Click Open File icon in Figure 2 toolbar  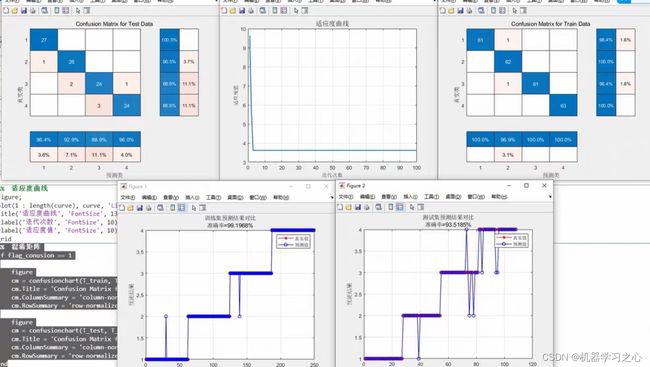(348, 207)
